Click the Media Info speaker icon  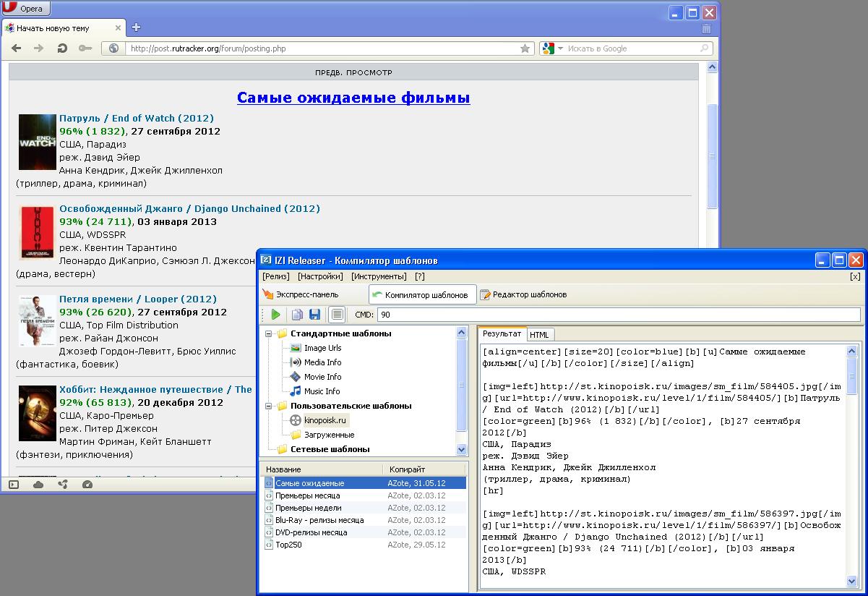point(296,362)
